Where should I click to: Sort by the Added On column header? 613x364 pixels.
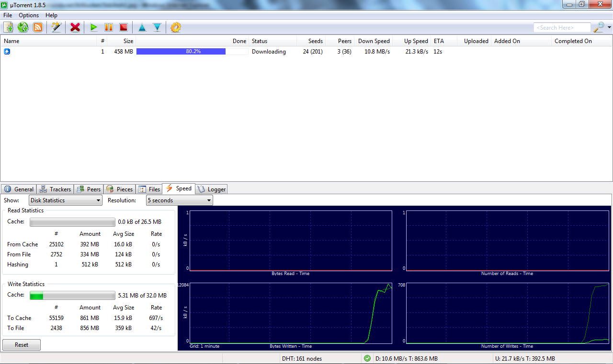click(521, 41)
